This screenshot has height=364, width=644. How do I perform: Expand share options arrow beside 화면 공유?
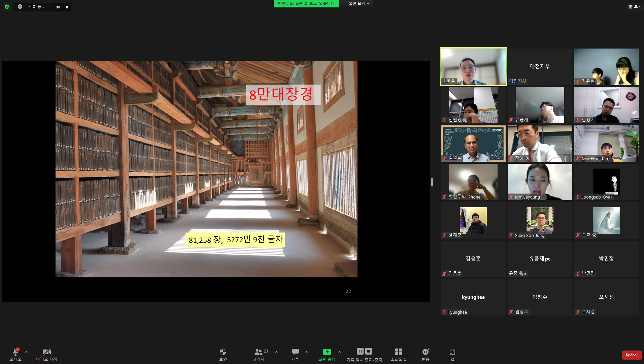(x=340, y=352)
